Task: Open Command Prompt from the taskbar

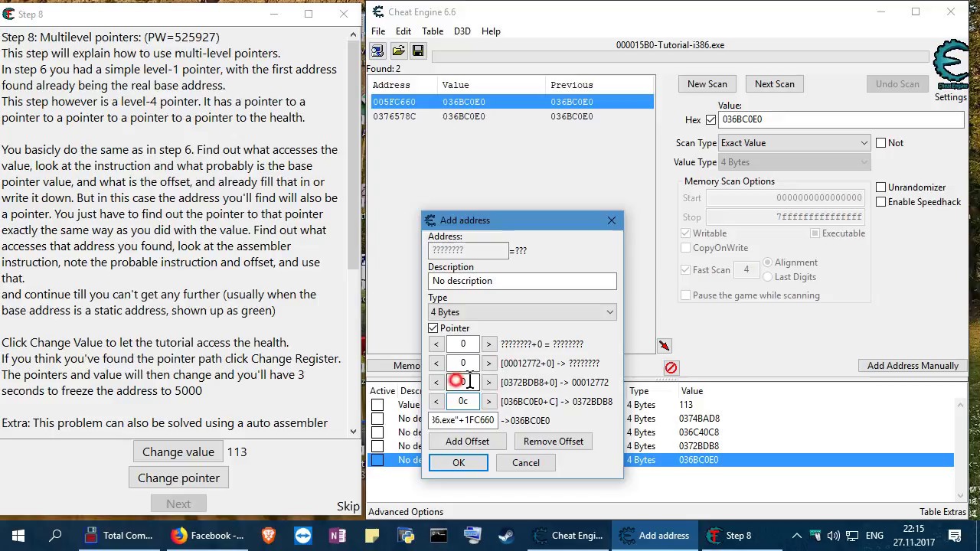Action: tap(439, 536)
